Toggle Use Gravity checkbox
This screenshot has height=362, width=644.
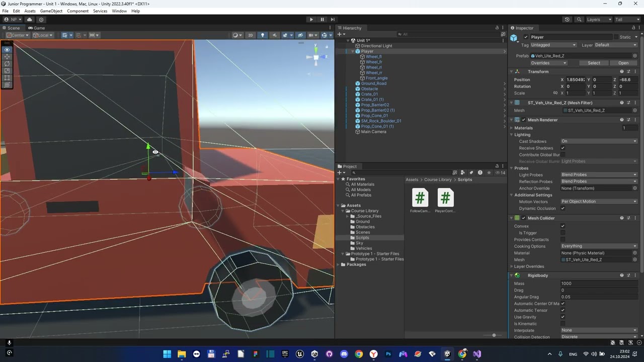562,317
